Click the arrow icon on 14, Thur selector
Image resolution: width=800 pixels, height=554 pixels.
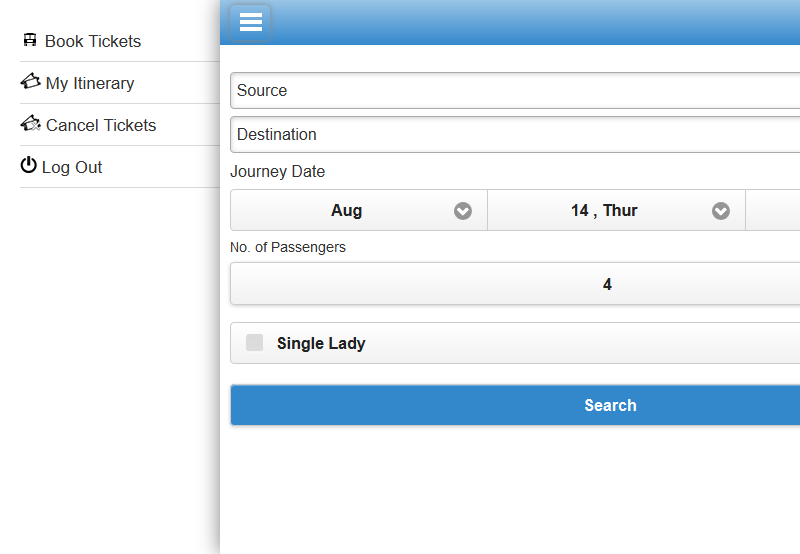pos(721,211)
